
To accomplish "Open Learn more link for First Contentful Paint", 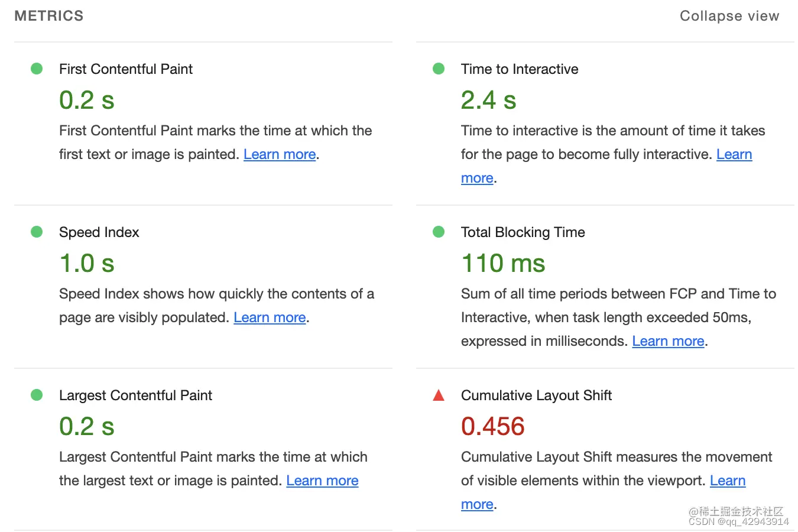I will pos(280,154).
